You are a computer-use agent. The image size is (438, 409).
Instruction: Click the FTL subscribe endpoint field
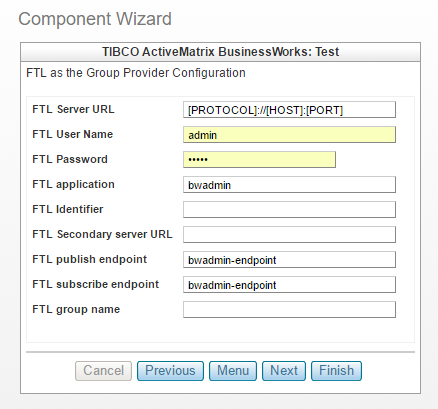[x=289, y=285]
